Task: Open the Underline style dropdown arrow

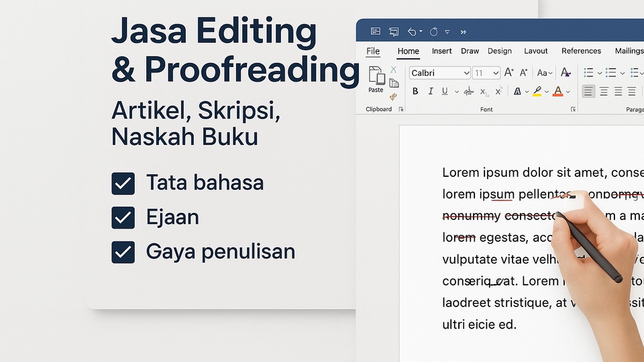Action: coord(457,92)
